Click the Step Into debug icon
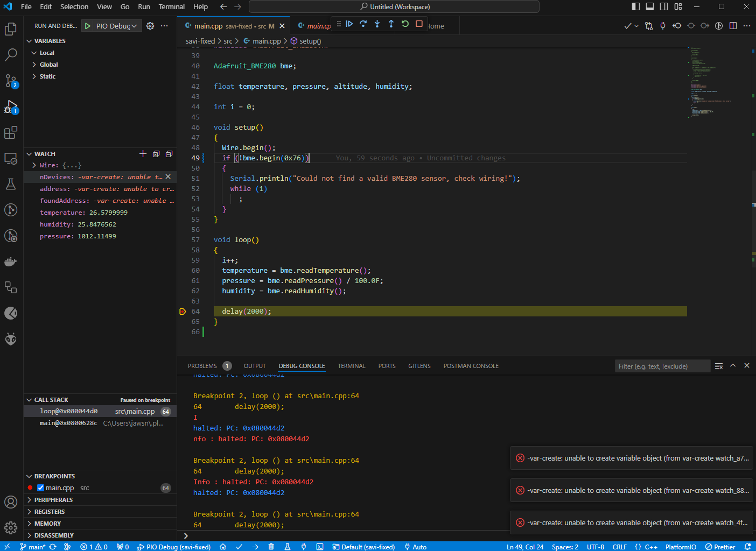Screen dimensions: 756x551 coord(377,24)
